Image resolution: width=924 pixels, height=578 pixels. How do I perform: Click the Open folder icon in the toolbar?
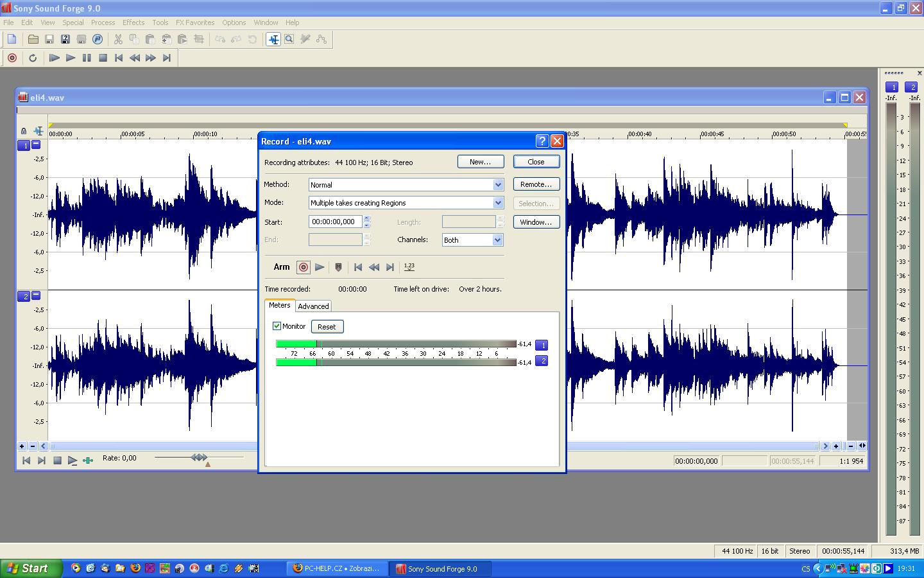(33, 39)
